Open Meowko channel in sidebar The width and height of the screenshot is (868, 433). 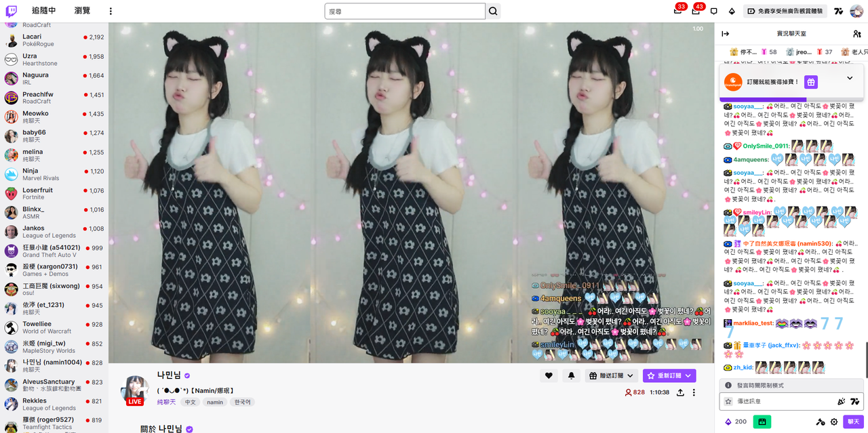[54, 117]
